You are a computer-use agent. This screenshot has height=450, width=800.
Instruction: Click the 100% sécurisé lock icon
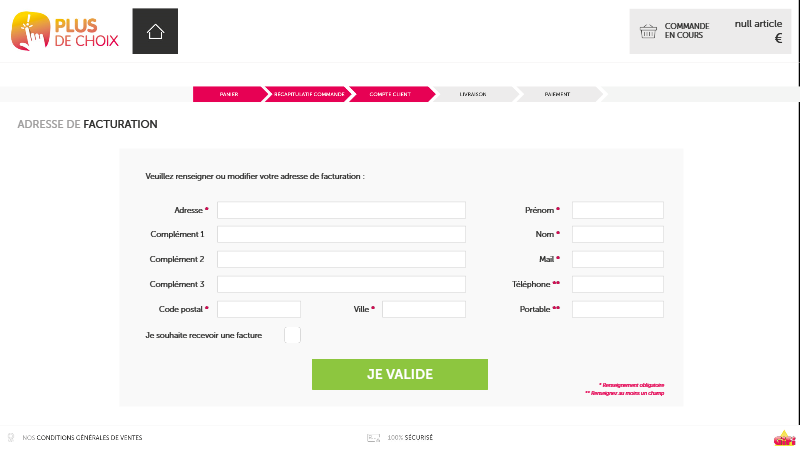373,438
